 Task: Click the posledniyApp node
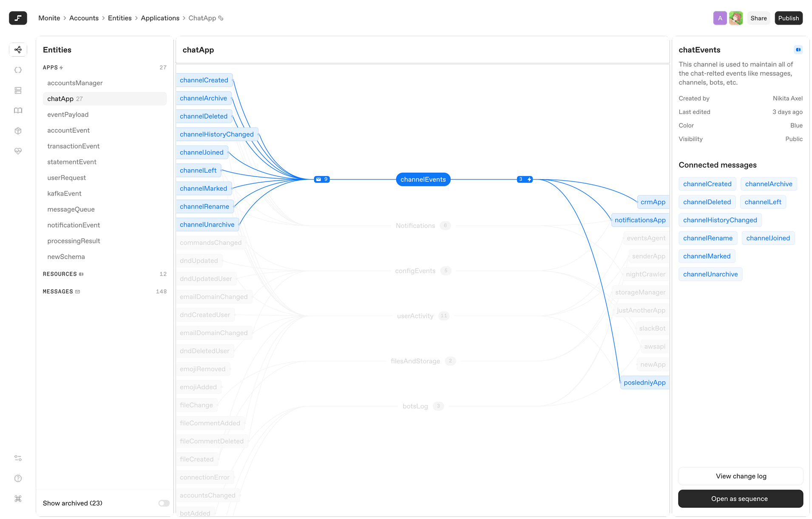[x=644, y=382]
